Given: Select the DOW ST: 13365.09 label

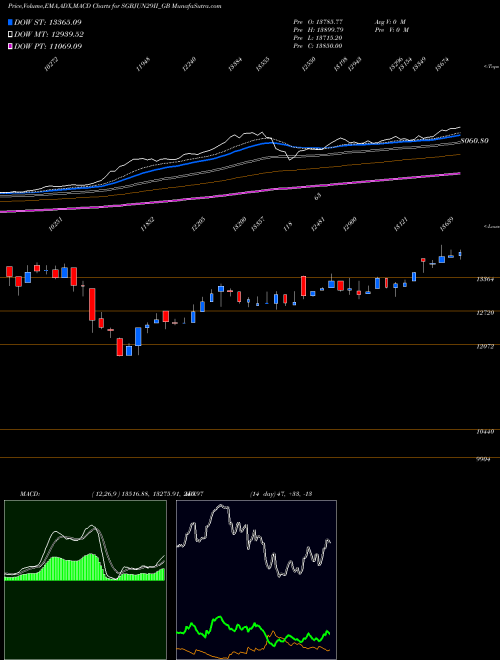Looking at the screenshot, I should tap(48, 22).
